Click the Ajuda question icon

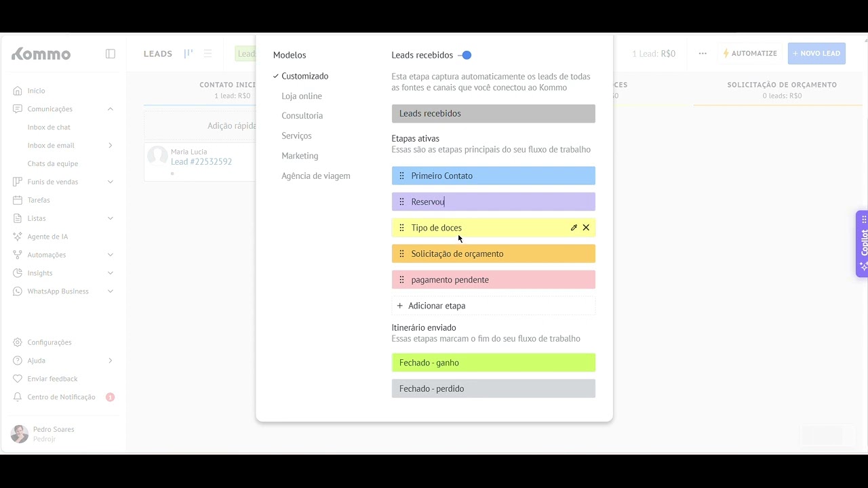pyautogui.click(x=18, y=361)
